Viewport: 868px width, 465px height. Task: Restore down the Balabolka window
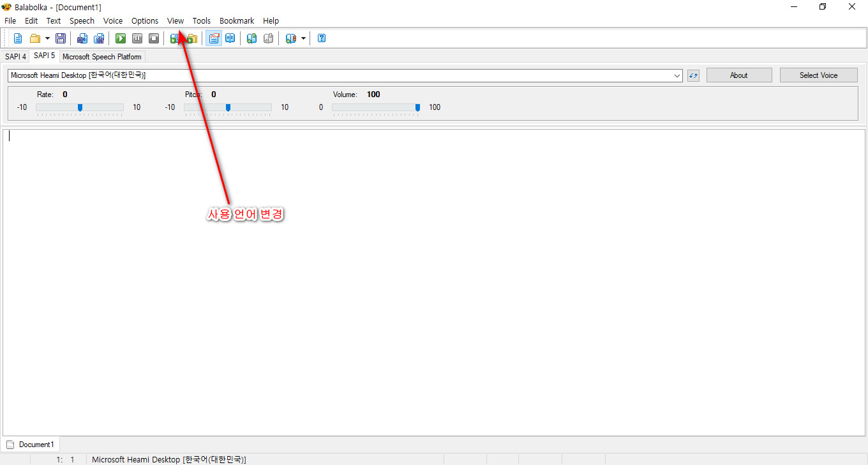coord(823,7)
